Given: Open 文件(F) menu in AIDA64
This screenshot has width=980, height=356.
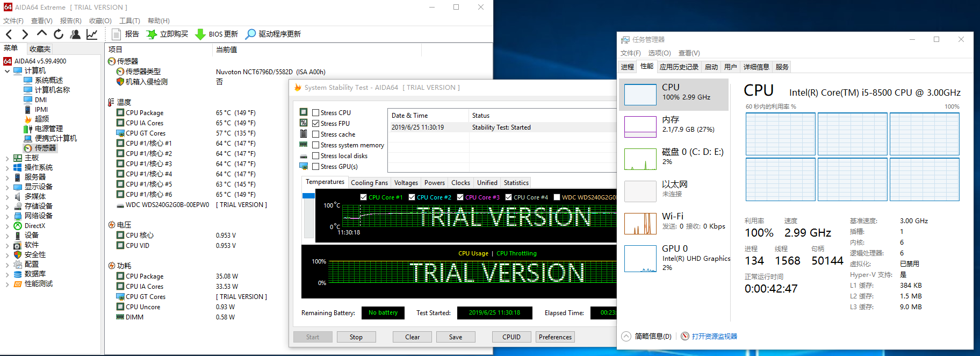Looking at the screenshot, I should 13,21.
